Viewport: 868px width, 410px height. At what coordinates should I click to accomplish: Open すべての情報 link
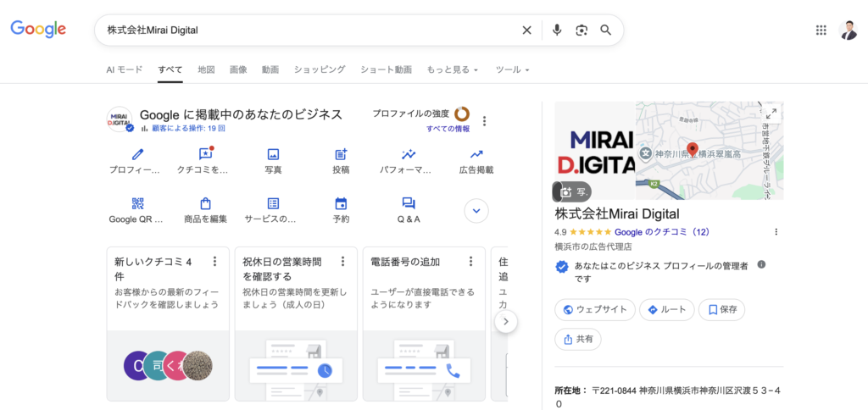tap(448, 129)
